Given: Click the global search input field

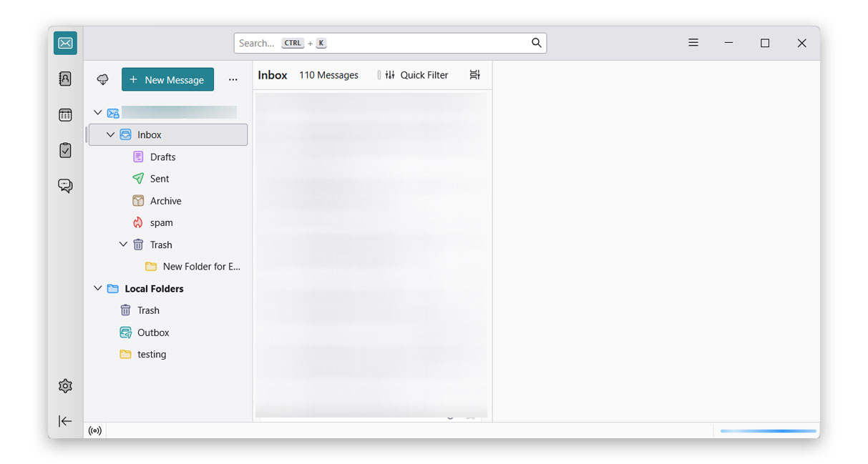Looking at the screenshot, I should (x=383, y=43).
